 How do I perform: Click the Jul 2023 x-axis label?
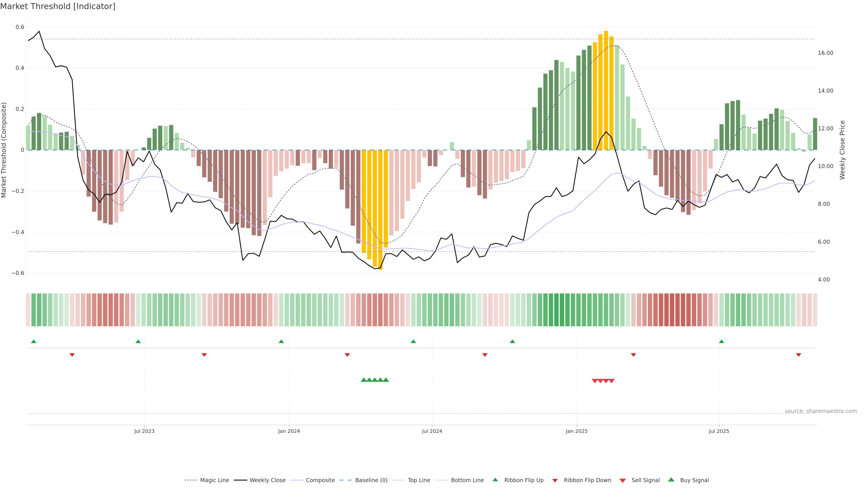coord(144,431)
